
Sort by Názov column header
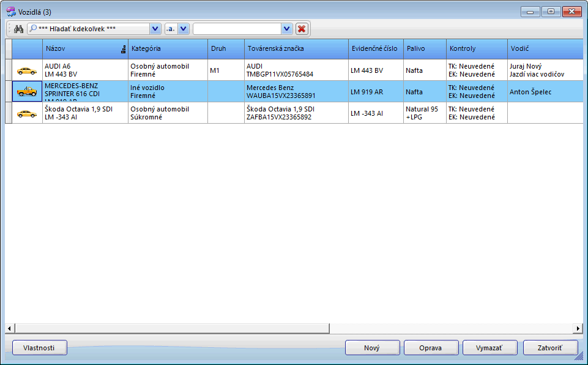coord(85,49)
